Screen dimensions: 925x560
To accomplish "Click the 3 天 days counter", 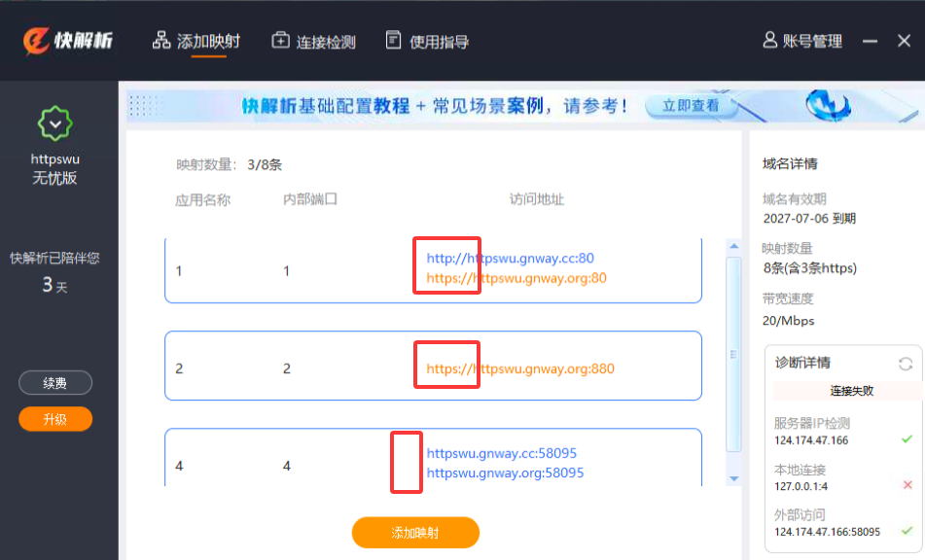I will coord(54,285).
